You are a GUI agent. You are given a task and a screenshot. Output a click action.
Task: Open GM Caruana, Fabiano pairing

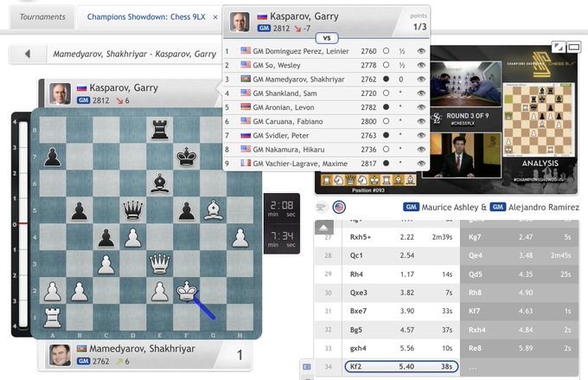[x=326, y=121]
